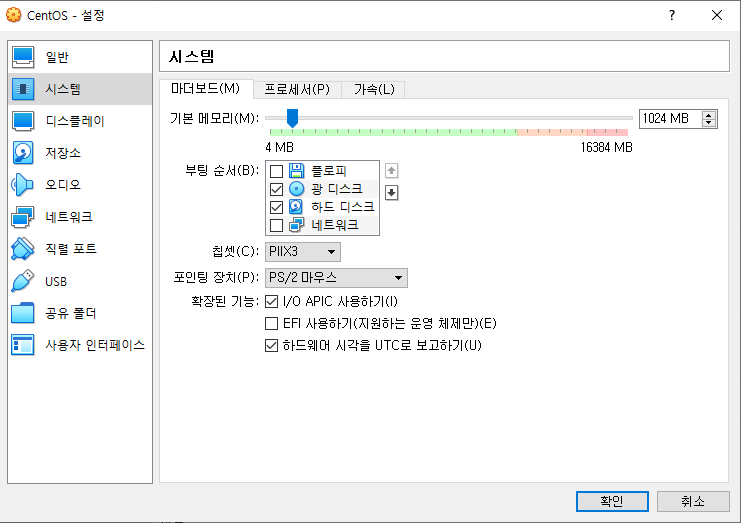
Task: Click the hard disk icon in the boot order
Action: [x=296, y=207]
